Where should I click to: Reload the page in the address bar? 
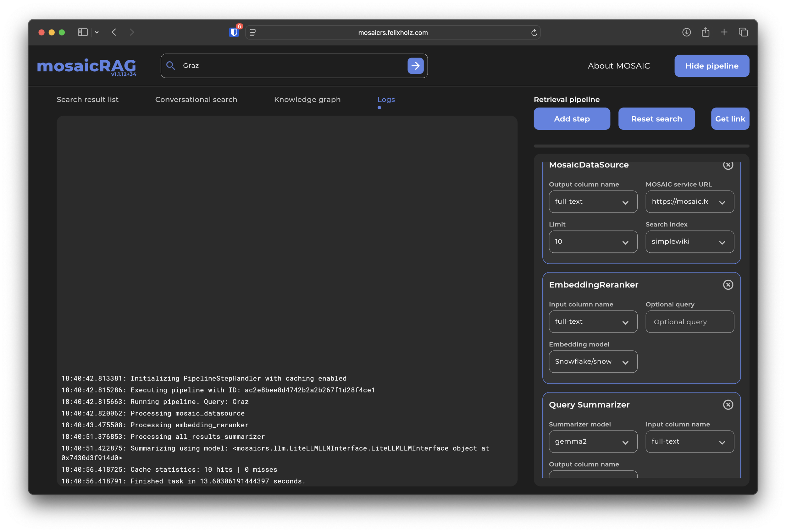click(x=534, y=32)
